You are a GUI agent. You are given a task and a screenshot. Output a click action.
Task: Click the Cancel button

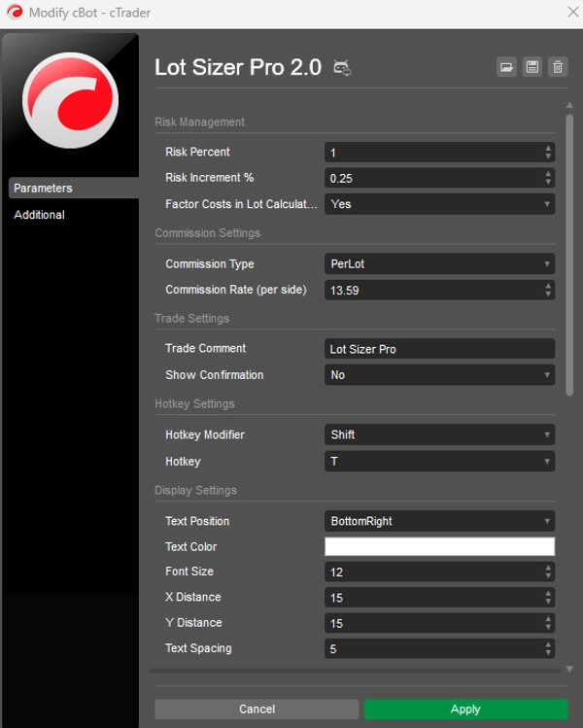click(257, 709)
